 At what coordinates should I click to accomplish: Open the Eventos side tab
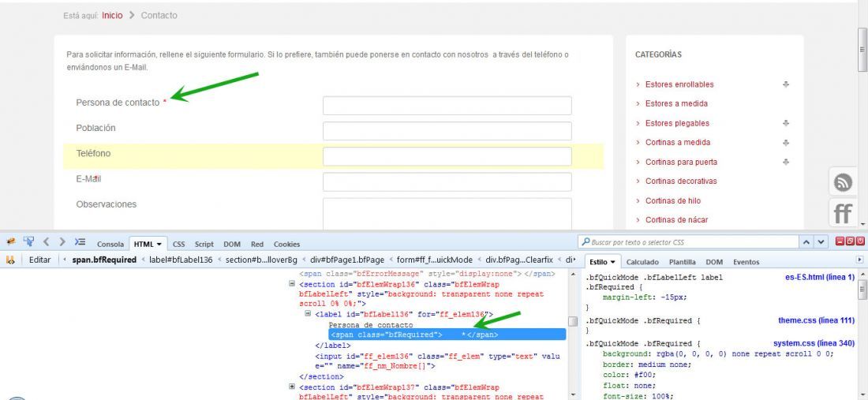click(746, 262)
